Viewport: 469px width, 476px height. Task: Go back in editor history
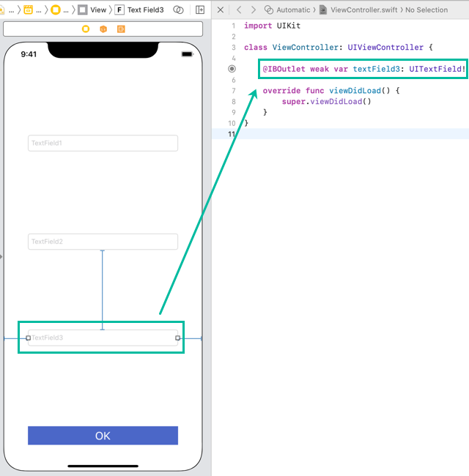[239, 10]
